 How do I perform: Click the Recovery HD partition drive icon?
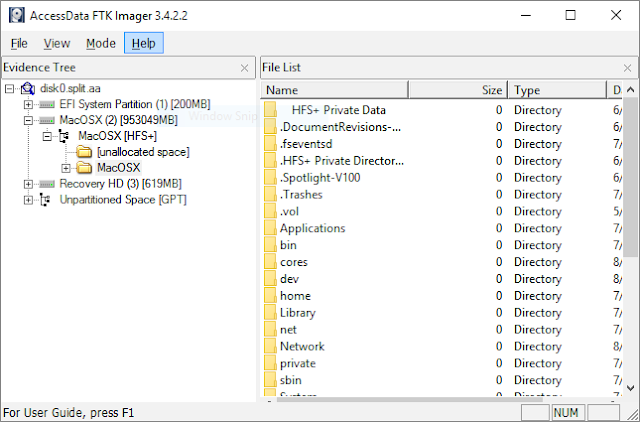[x=46, y=184]
